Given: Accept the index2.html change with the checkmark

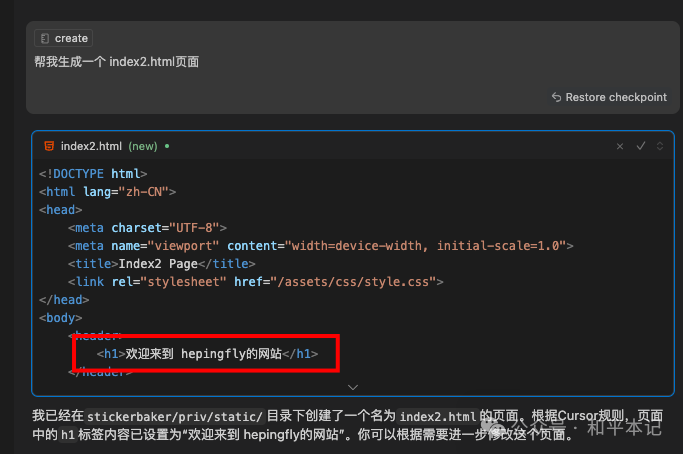Looking at the screenshot, I should pos(641,146).
